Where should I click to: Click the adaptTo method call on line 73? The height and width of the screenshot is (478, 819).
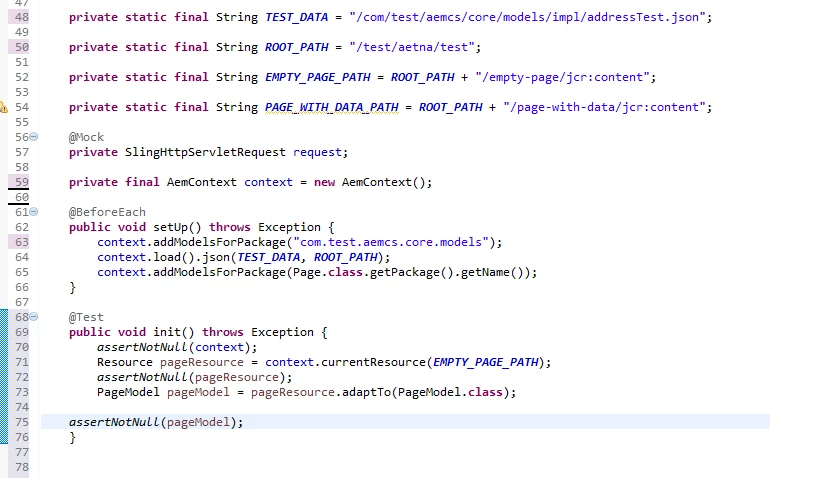[x=366, y=392]
